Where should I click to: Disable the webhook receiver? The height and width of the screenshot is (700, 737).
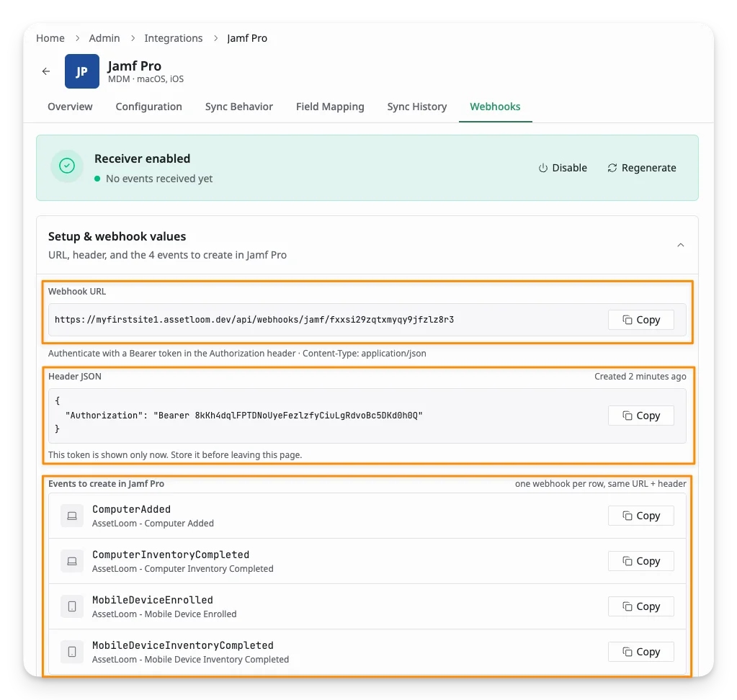coord(563,168)
